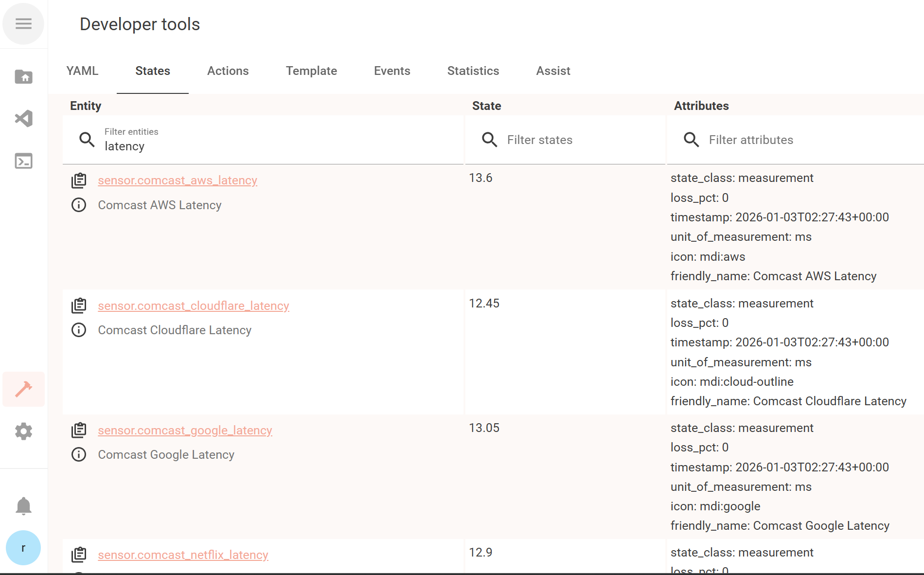Switch to the YAML tab
The height and width of the screenshot is (575, 924).
click(82, 71)
